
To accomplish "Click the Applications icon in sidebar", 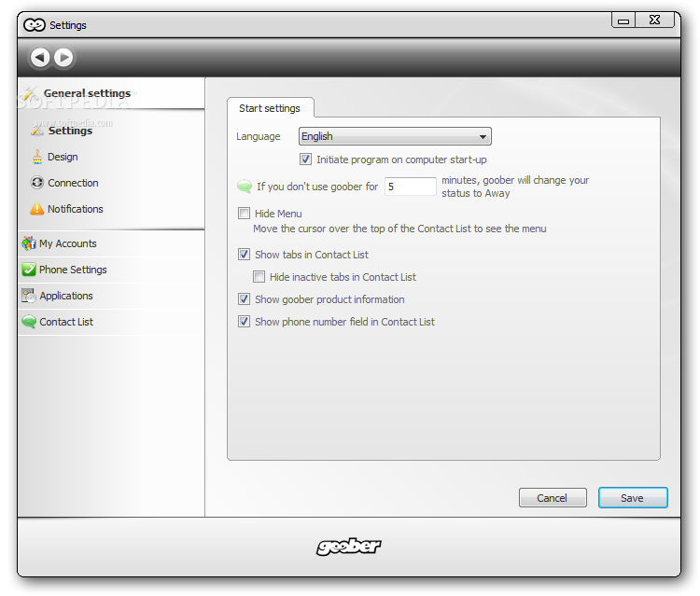I will [x=29, y=296].
